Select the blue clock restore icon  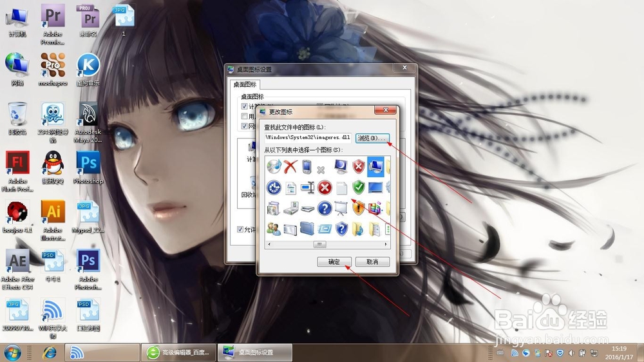(x=274, y=188)
